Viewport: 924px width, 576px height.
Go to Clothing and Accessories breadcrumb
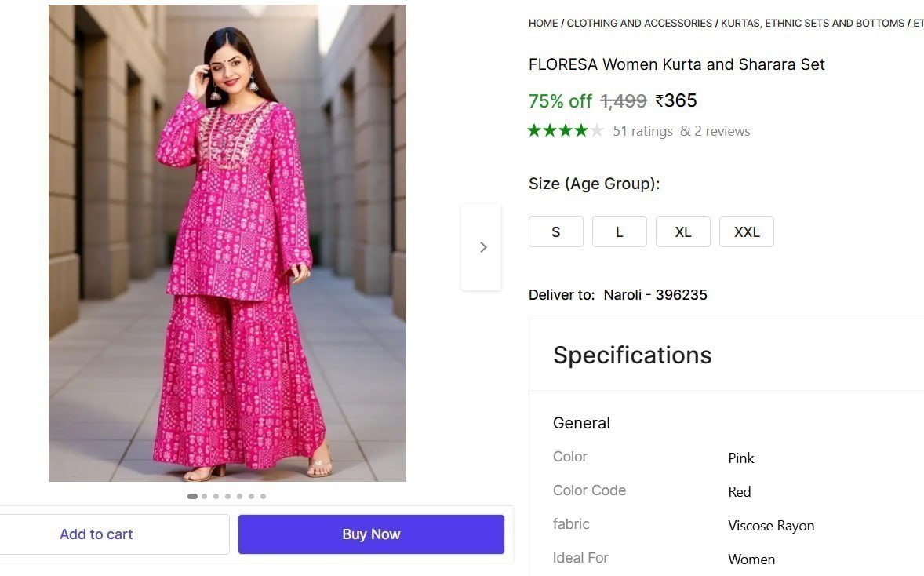639,24
